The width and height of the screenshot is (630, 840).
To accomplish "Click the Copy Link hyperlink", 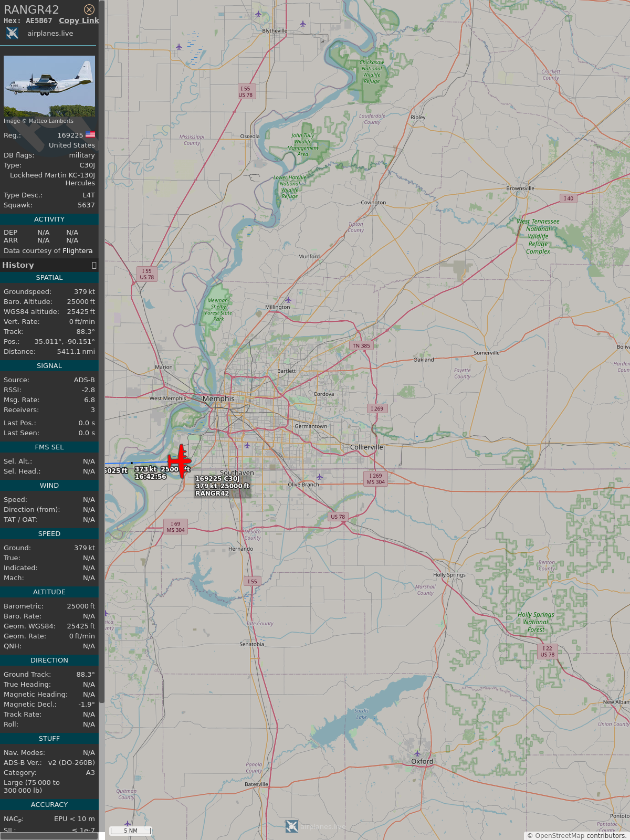I will [x=79, y=20].
